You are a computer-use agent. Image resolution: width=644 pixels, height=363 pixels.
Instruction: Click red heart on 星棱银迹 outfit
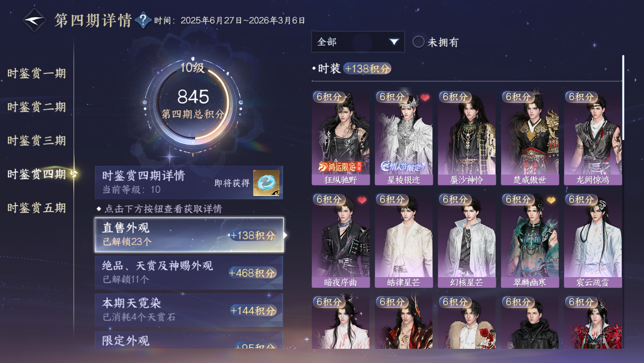pos(425,98)
